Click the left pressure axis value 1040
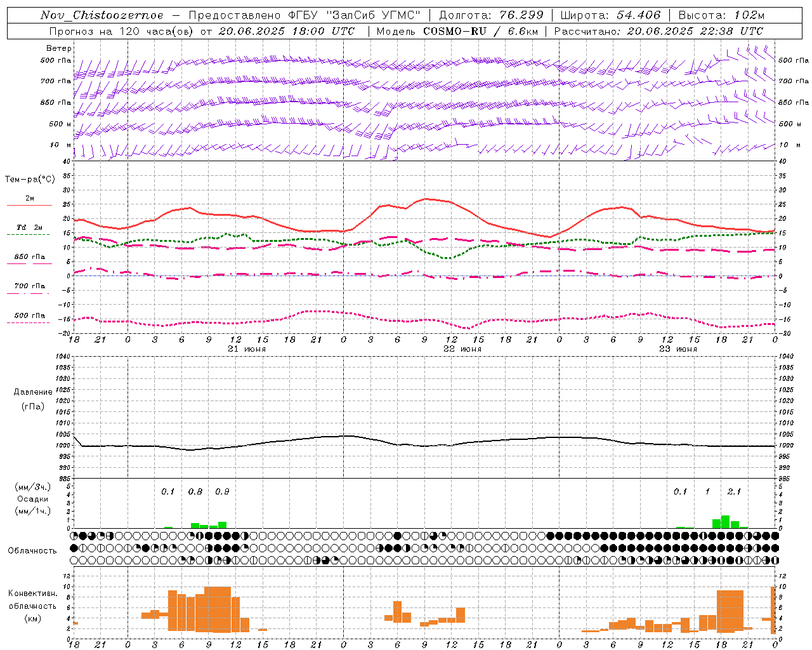 (62, 357)
